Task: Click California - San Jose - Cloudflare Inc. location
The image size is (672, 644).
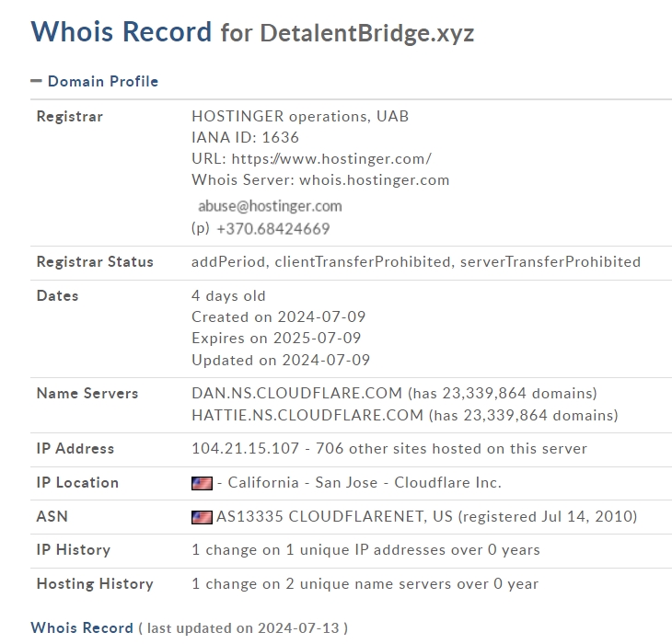Action: [x=365, y=483]
